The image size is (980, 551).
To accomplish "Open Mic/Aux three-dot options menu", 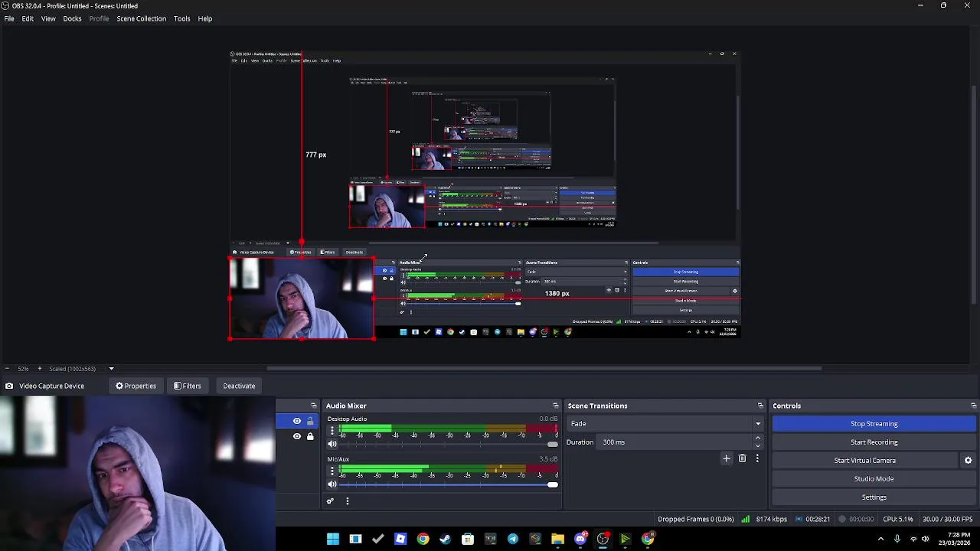I will click(x=332, y=471).
